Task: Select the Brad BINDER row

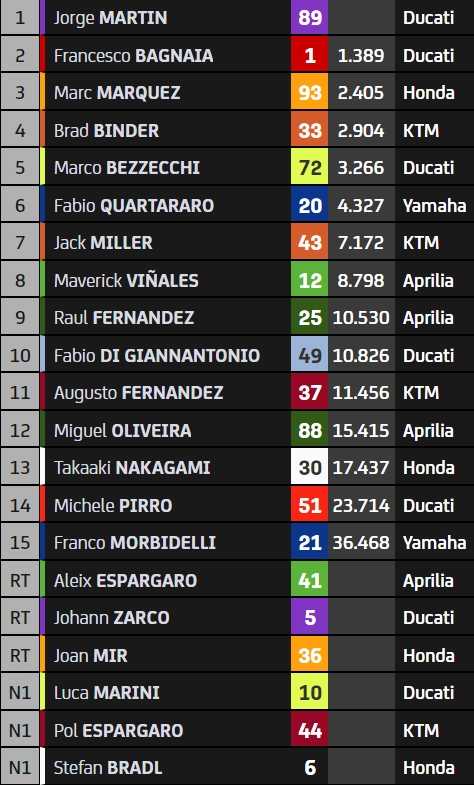Action: (x=237, y=130)
